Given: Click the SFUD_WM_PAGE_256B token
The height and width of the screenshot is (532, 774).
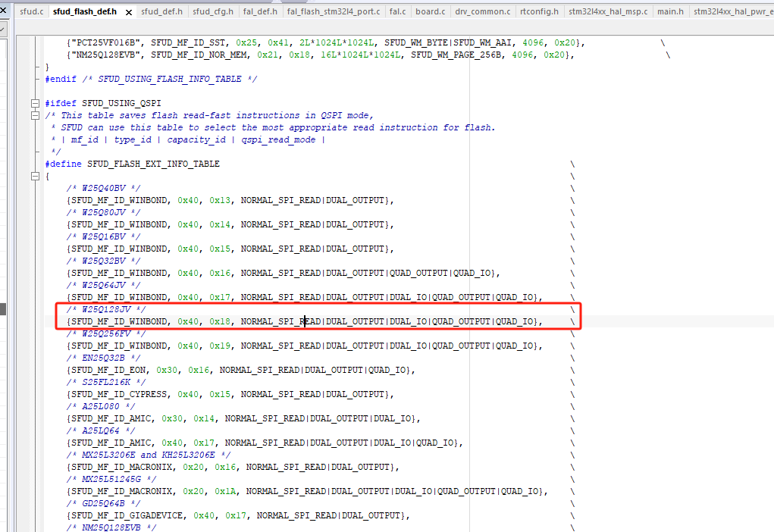Looking at the screenshot, I should coord(456,55).
